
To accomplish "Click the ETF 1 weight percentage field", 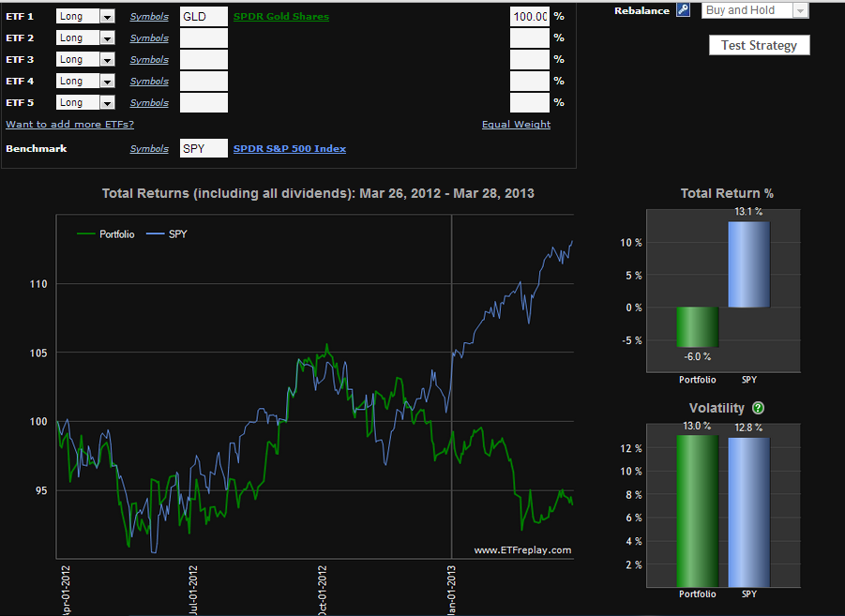I will click(x=529, y=17).
